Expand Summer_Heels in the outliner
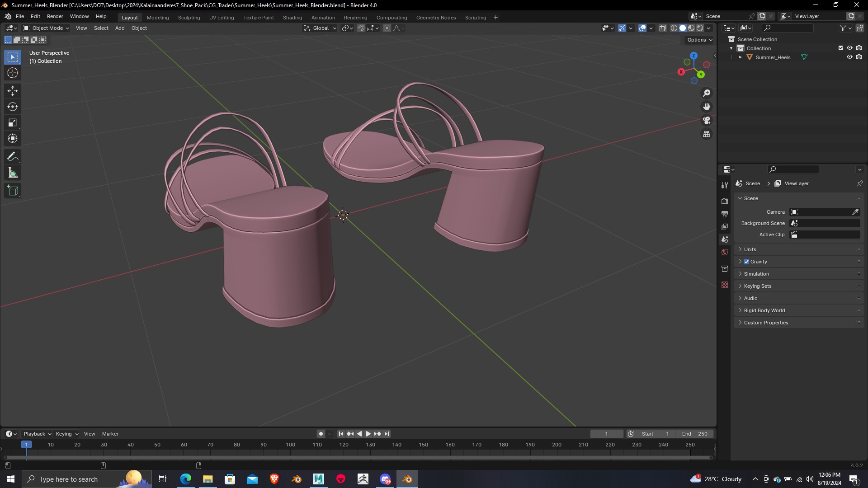 click(741, 57)
